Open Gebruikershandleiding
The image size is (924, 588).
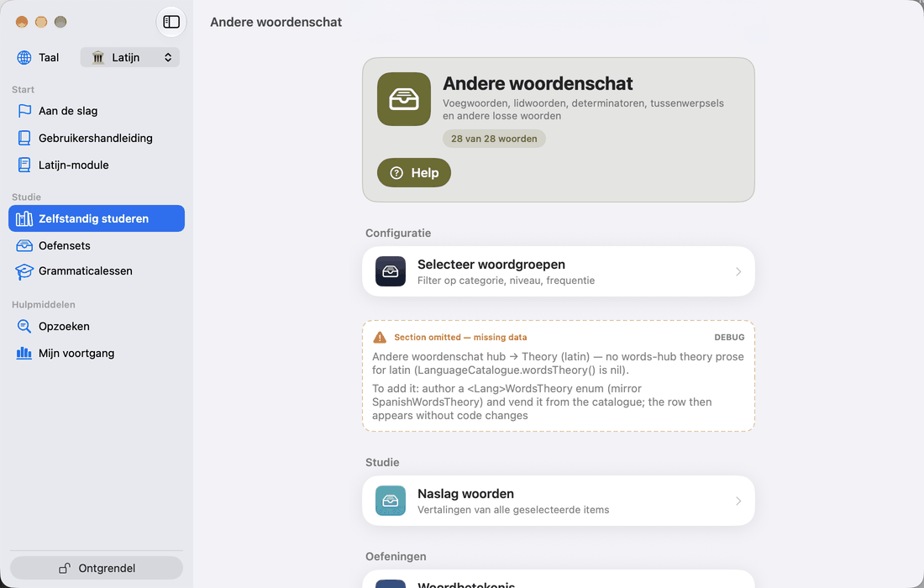(96, 138)
